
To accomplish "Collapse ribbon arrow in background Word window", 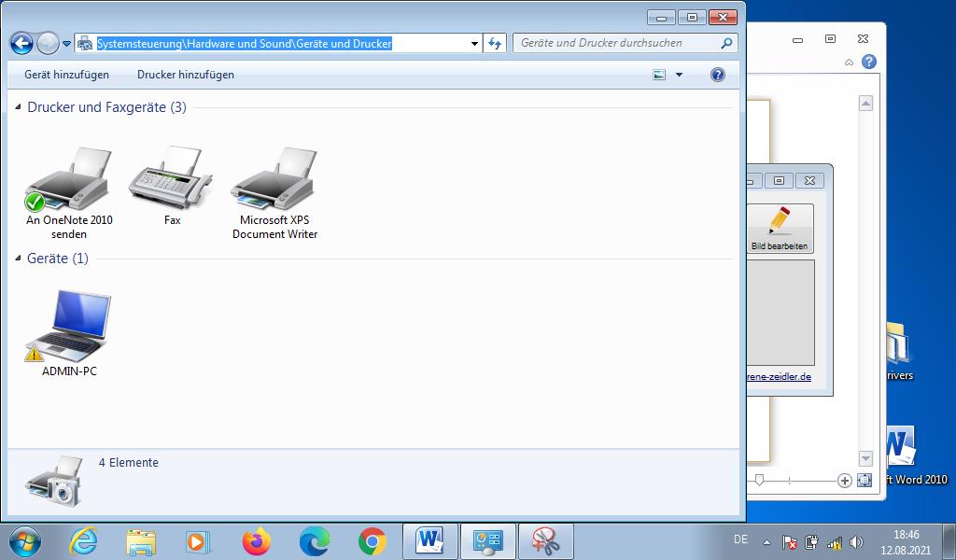I will tap(849, 63).
